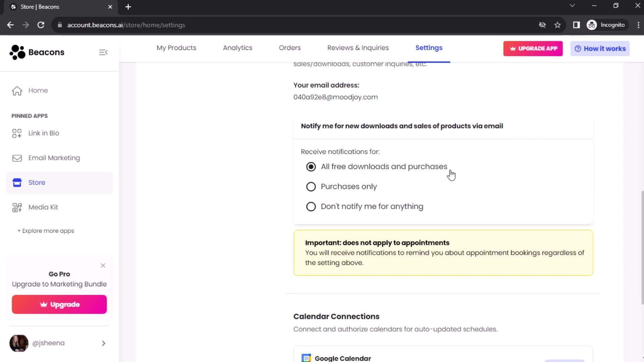Open Link in Bio app
This screenshot has width=644, height=362.
(59, 133)
